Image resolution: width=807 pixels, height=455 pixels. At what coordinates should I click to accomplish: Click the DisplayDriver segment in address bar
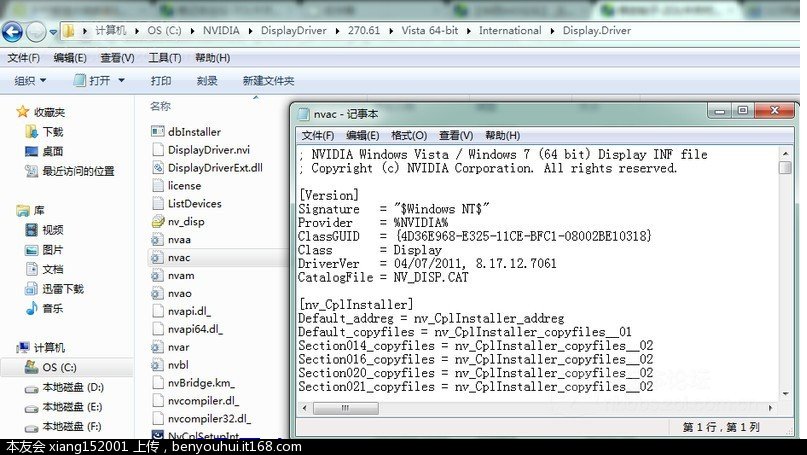(293, 30)
